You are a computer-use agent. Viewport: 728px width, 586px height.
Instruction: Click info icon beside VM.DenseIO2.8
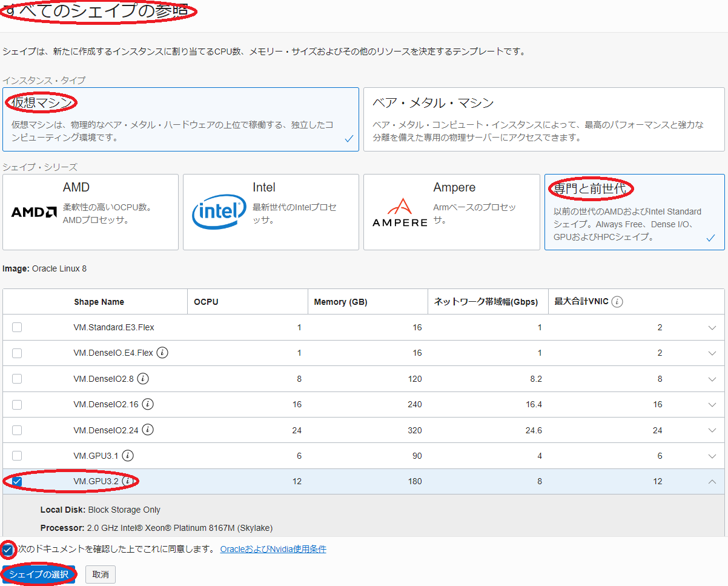[x=143, y=379]
